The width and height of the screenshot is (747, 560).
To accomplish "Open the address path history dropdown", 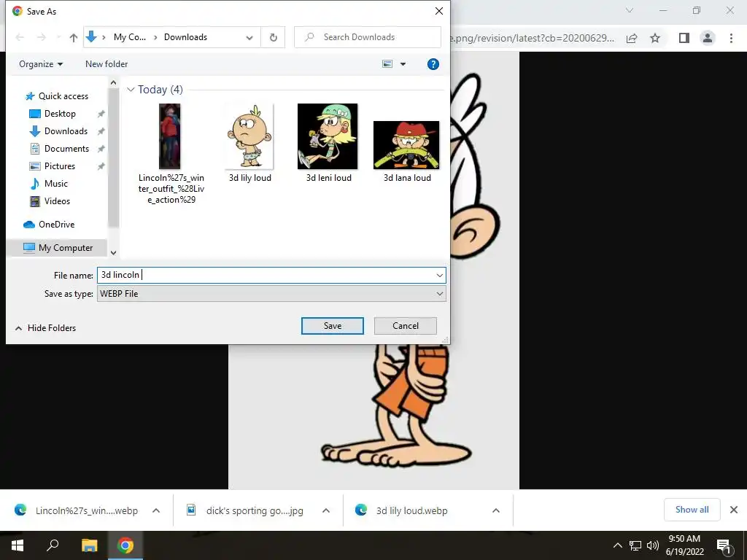I will tap(249, 38).
